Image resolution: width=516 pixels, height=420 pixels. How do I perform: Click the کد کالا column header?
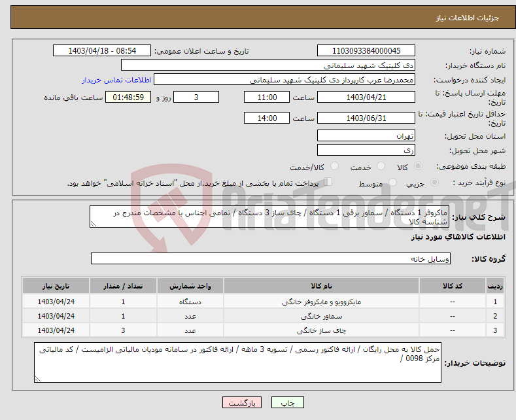point(453,286)
